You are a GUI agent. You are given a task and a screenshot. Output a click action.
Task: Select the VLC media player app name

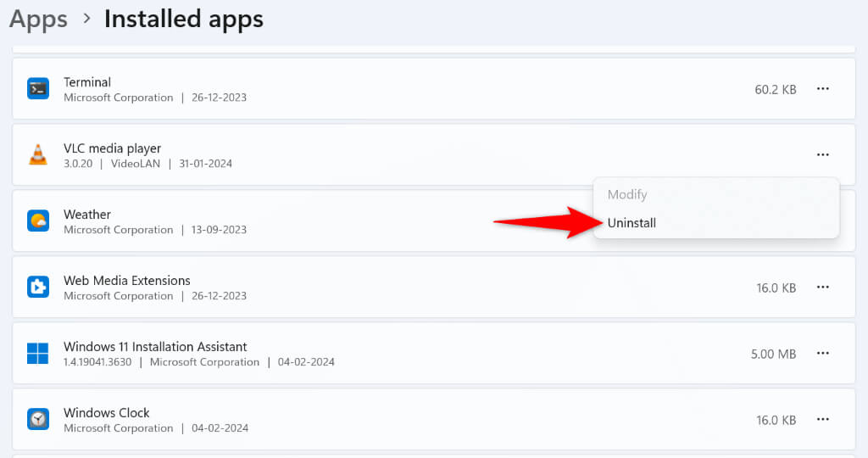coord(113,148)
